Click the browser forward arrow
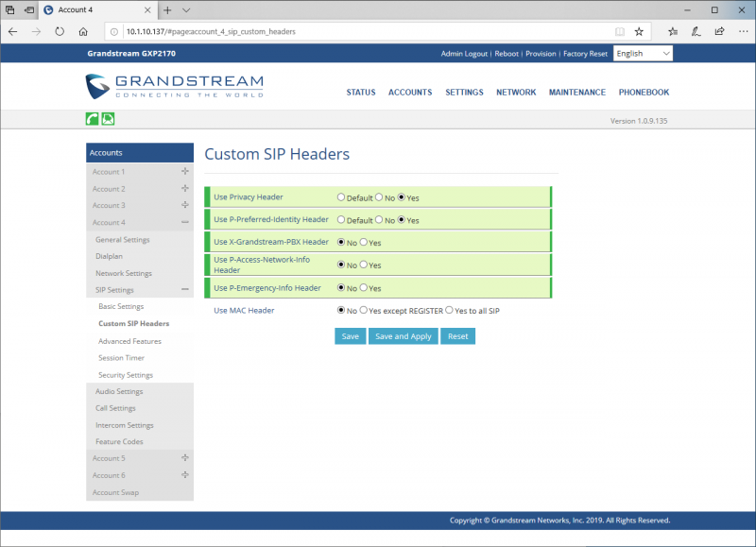The image size is (756, 547). click(36, 32)
